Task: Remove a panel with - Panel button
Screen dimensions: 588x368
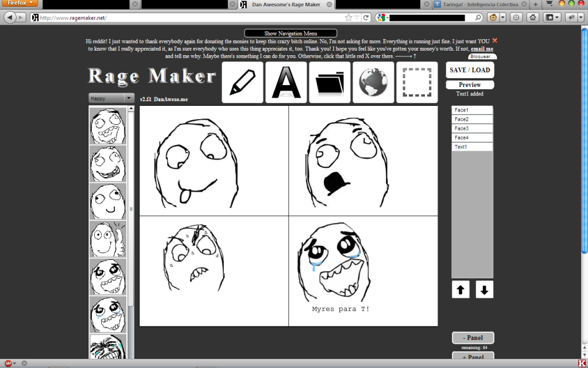Action: [473, 338]
